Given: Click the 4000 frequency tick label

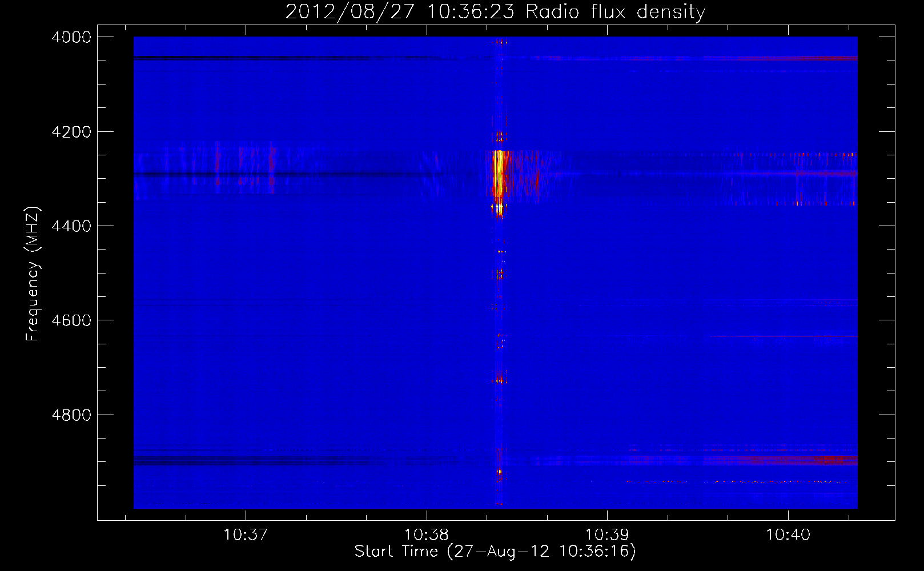Looking at the screenshot, I should [x=71, y=37].
